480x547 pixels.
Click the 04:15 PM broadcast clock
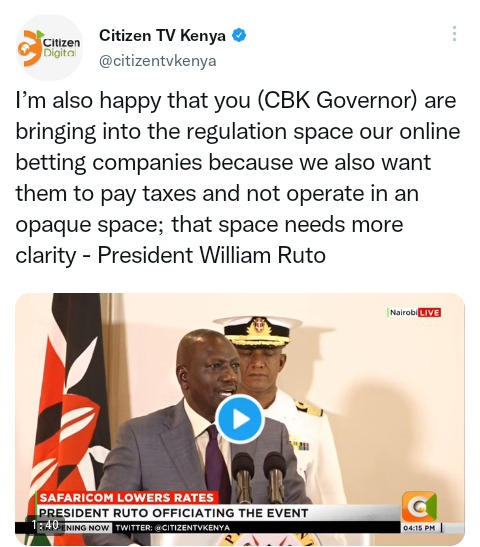coord(419,528)
